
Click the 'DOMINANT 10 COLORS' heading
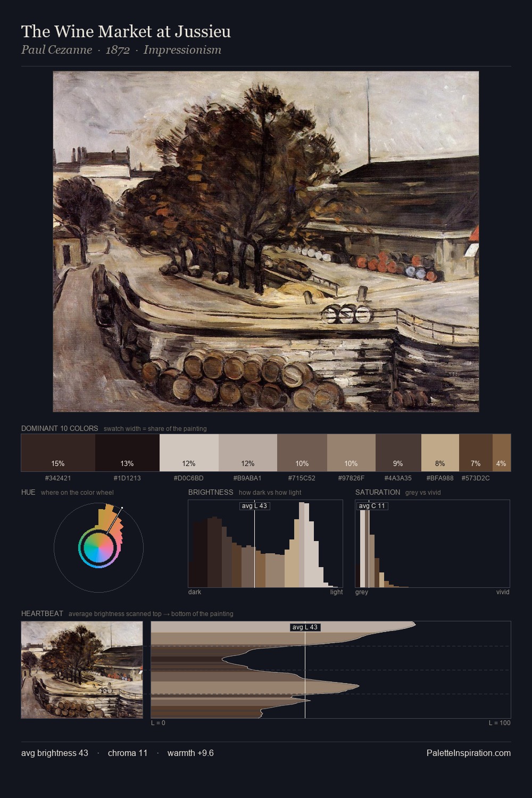point(60,428)
